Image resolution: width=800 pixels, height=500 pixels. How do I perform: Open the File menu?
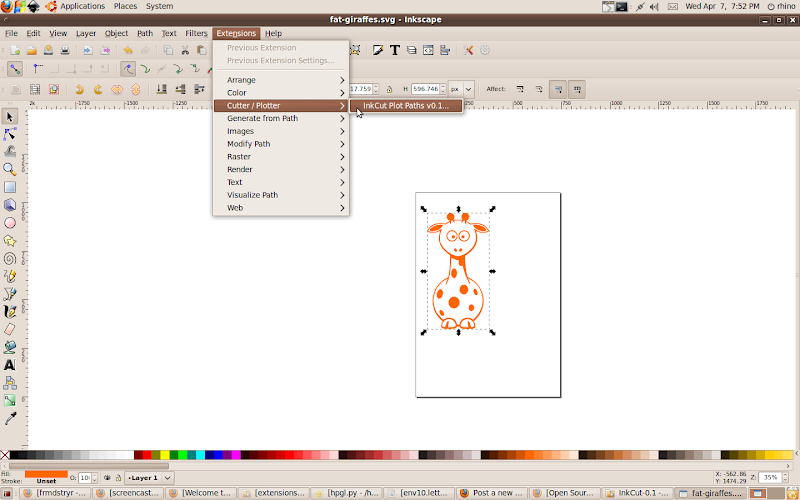pyautogui.click(x=11, y=33)
